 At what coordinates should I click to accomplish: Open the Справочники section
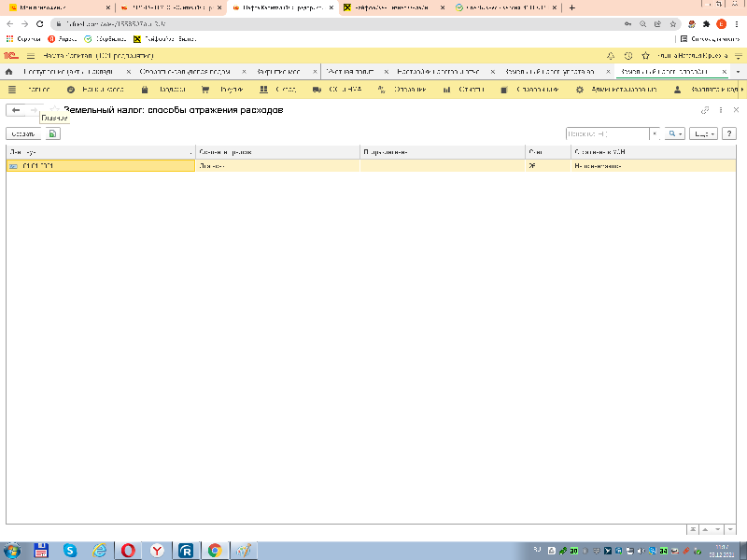pos(529,89)
